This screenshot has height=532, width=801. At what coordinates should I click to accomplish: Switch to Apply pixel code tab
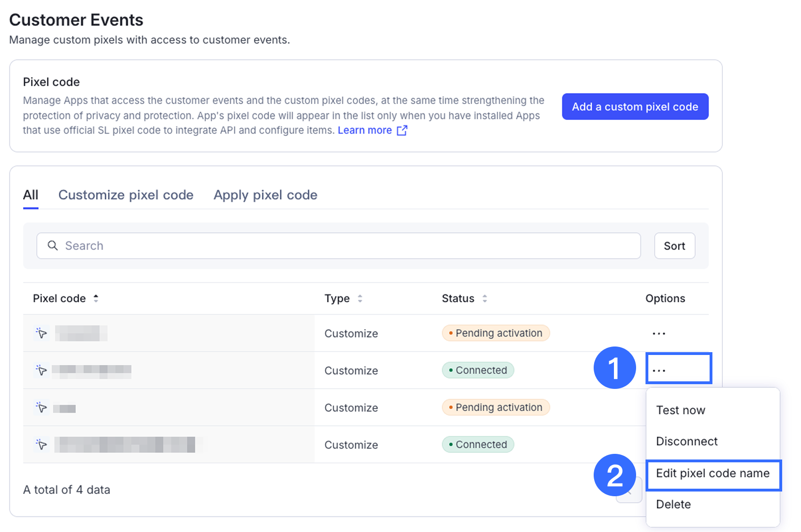pos(265,195)
